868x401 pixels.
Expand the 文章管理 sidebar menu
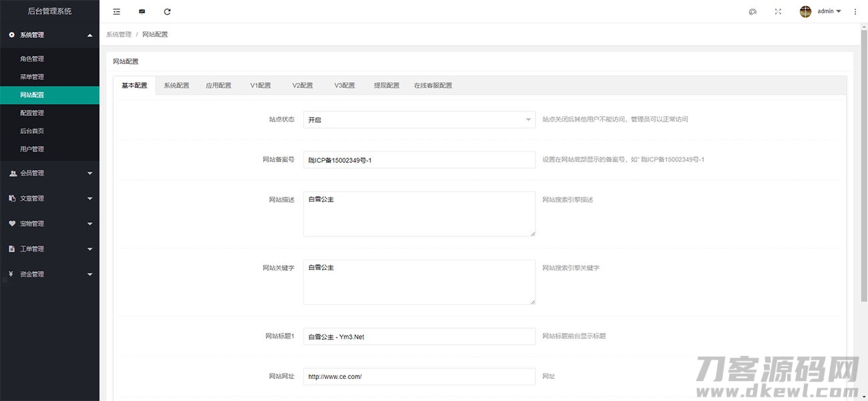49,199
